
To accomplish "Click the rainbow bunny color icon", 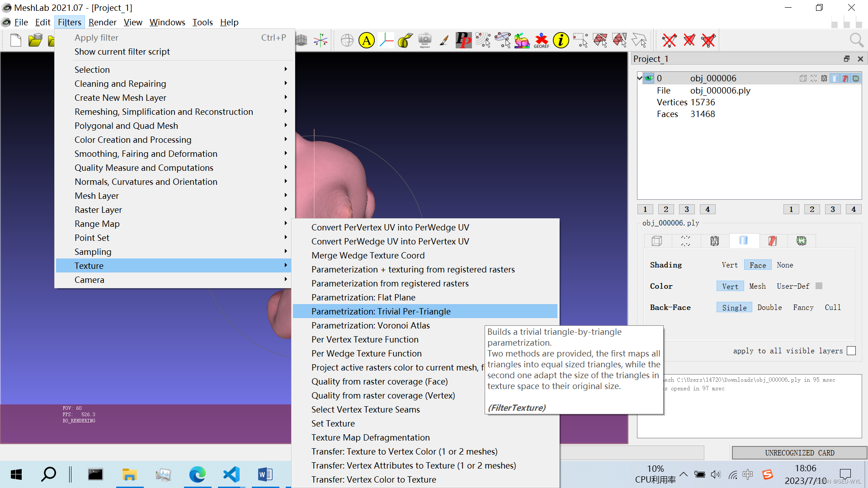I will click(x=522, y=41).
